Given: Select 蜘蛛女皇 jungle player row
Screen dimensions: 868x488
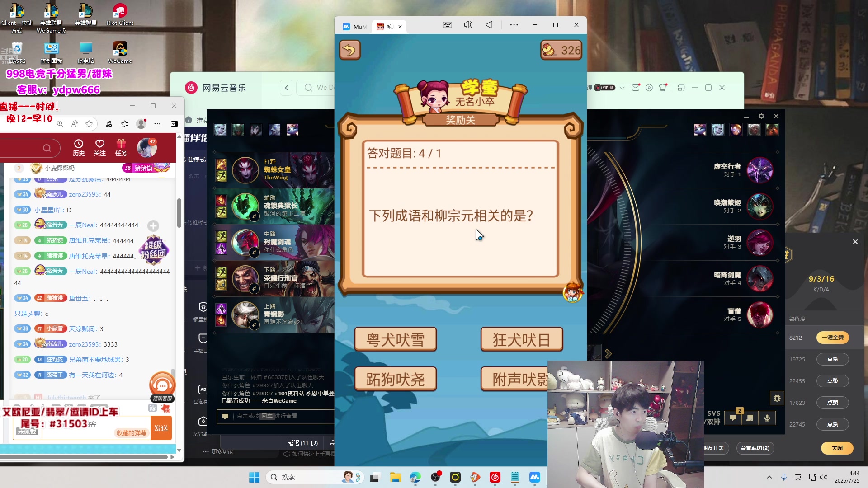Looking at the screenshot, I should point(274,170).
